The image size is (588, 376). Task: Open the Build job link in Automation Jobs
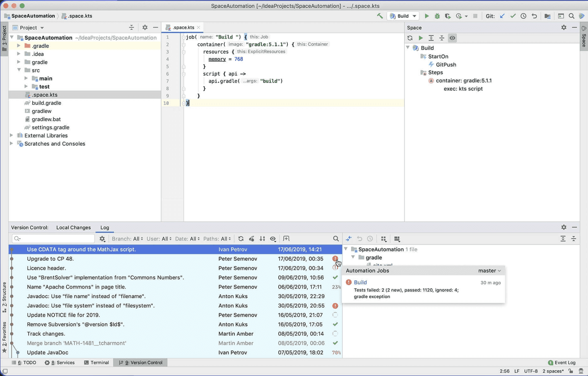click(x=360, y=282)
